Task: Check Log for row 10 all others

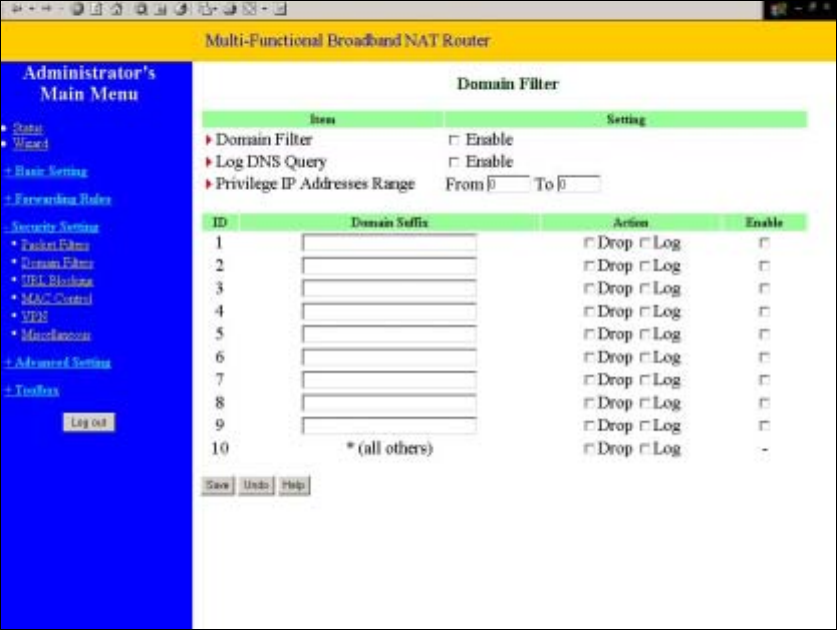Action: coord(645,448)
